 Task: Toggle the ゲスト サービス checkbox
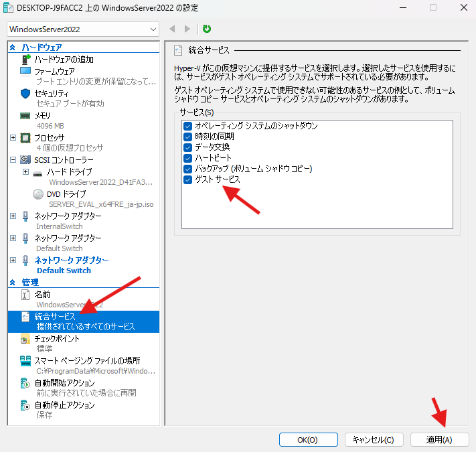point(188,179)
